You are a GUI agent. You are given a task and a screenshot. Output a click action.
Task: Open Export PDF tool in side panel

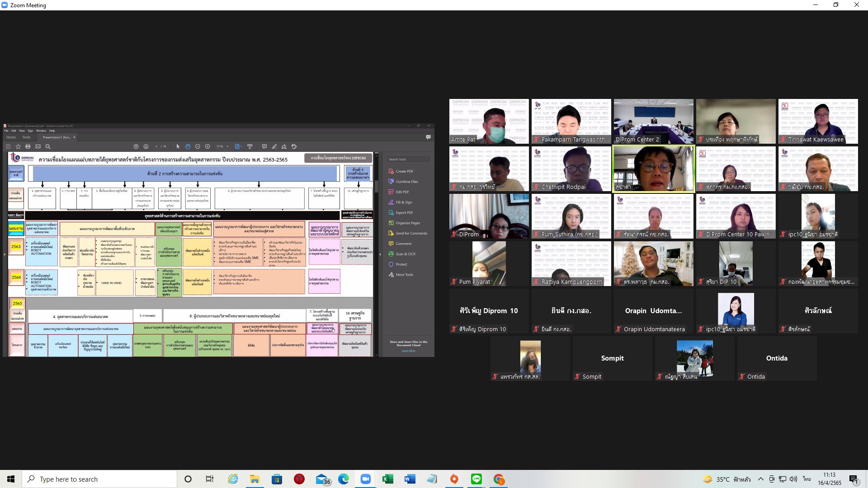point(401,213)
